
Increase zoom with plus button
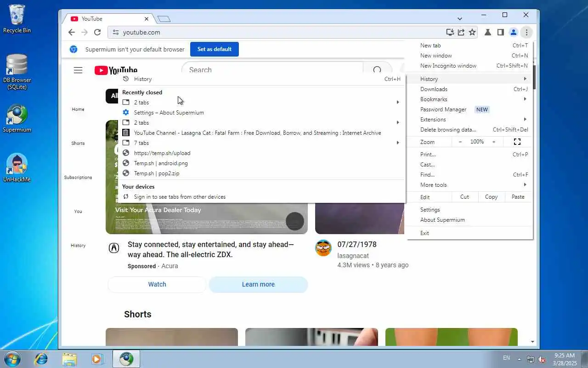(494, 142)
